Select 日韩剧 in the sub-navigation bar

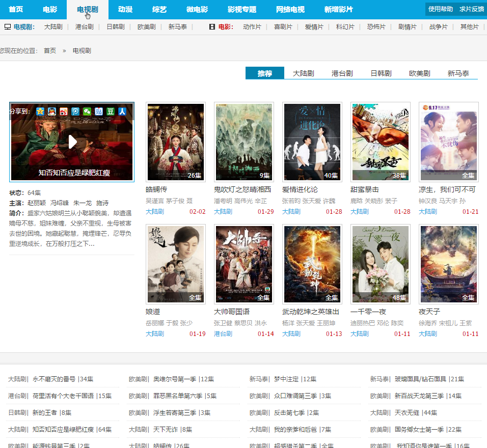[116, 27]
